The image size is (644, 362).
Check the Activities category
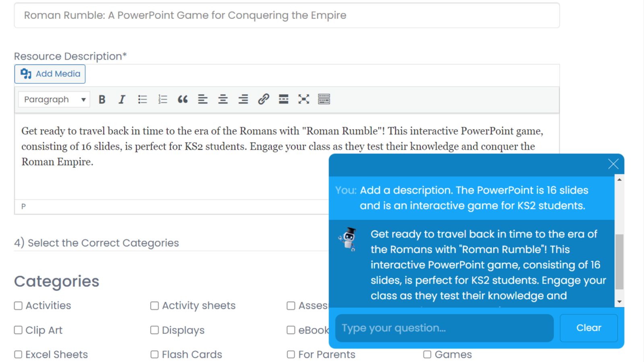(19, 306)
